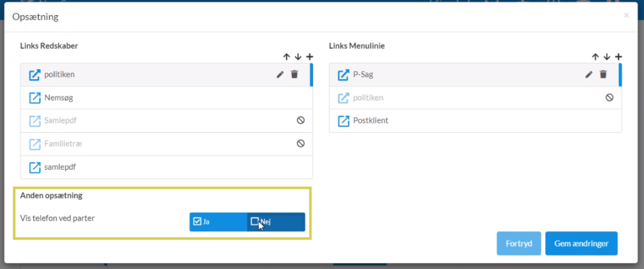Click the disabled icon on Menulinie politiken
The height and width of the screenshot is (269, 644).
(609, 97)
